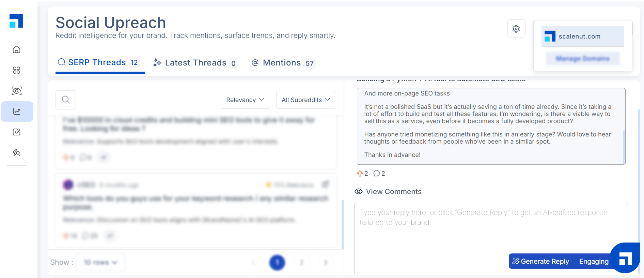Switch to Mentions tab
The height and width of the screenshot is (278, 644).
(283, 63)
